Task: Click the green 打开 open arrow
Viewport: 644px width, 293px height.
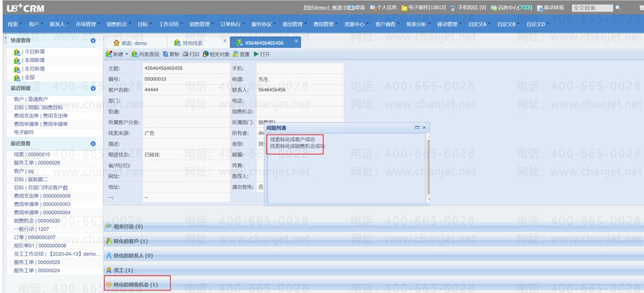Action: click(x=256, y=54)
